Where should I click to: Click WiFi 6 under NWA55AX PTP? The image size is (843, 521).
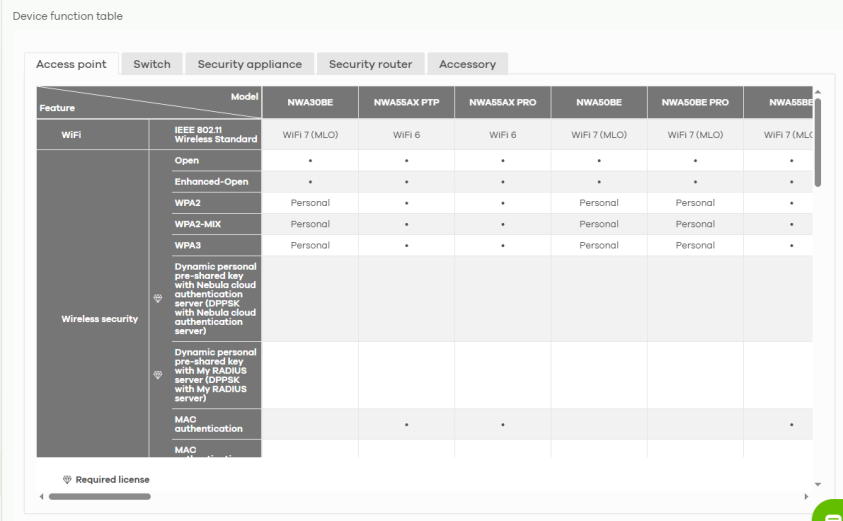406,135
